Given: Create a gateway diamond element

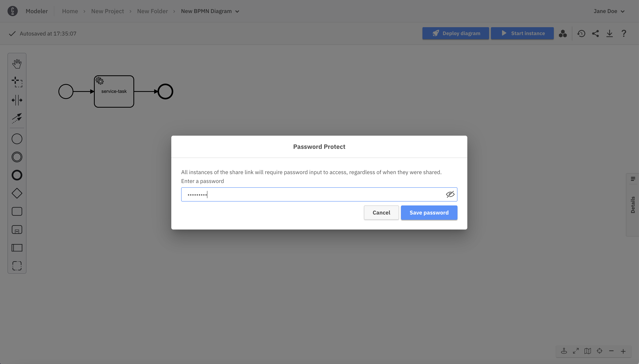Looking at the screenshot, I should (17, 193).
